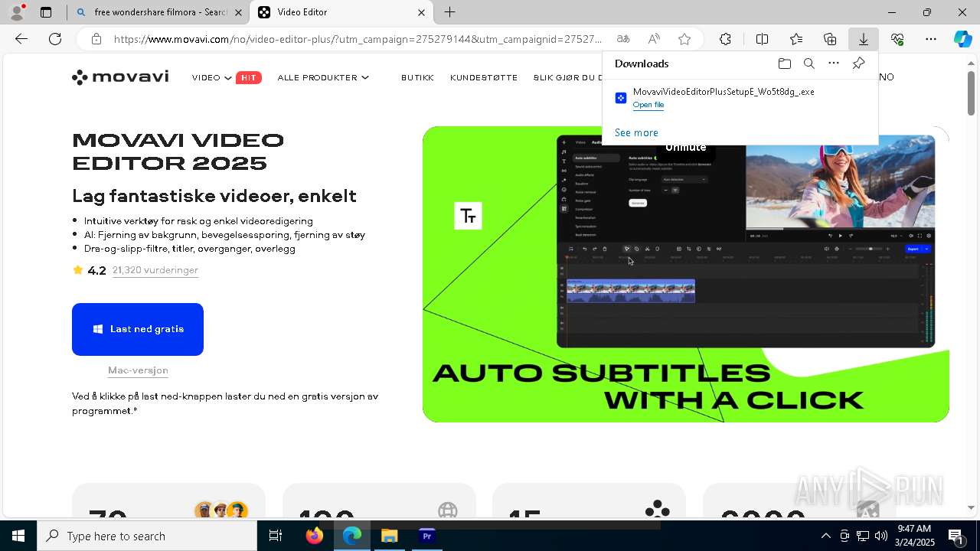Open Edge Settings and more menu
The width and height of the screenshot is (980, 551).
(931, 39)
